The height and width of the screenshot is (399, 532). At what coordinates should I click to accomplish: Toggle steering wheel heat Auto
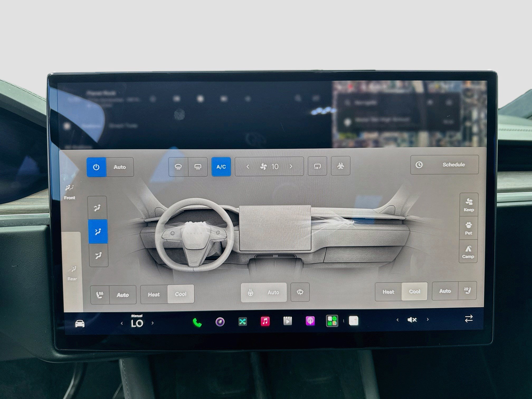(264, 292)
